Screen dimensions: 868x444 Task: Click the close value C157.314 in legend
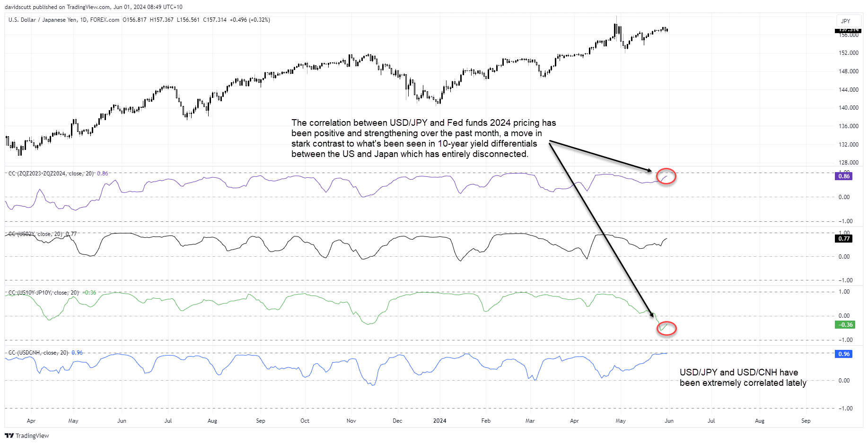(x=215, y=20)
